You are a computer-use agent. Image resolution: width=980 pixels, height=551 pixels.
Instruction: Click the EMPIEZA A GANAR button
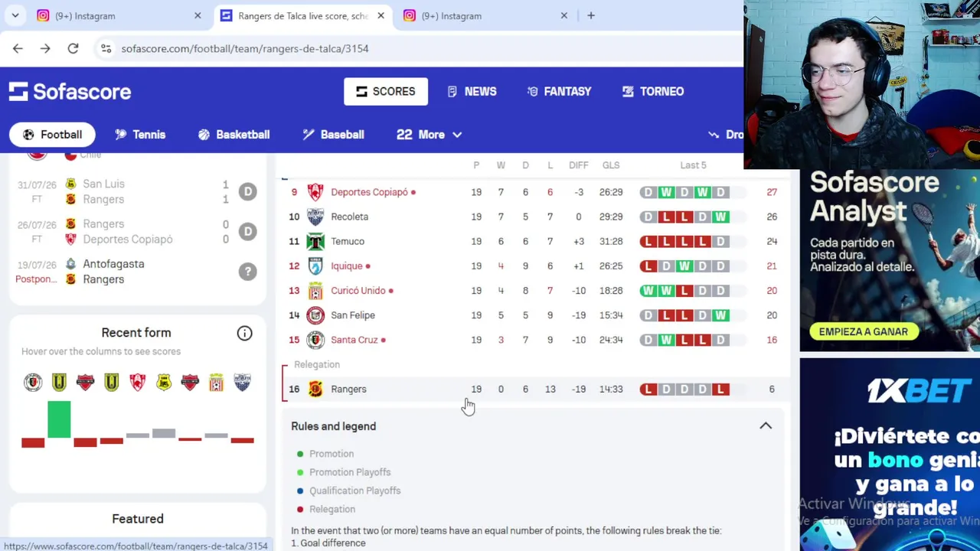click(x=863, y=331)
